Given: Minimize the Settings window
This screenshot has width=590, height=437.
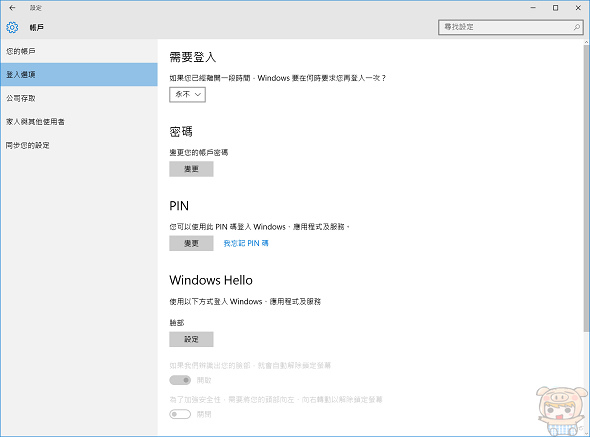Looking at the screenshot, I should tap(533, 8).
